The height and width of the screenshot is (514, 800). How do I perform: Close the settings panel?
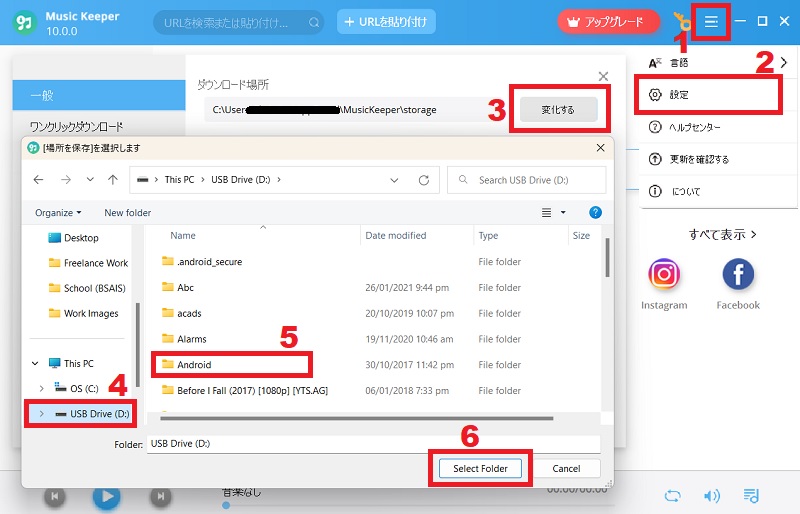[603, 77]
